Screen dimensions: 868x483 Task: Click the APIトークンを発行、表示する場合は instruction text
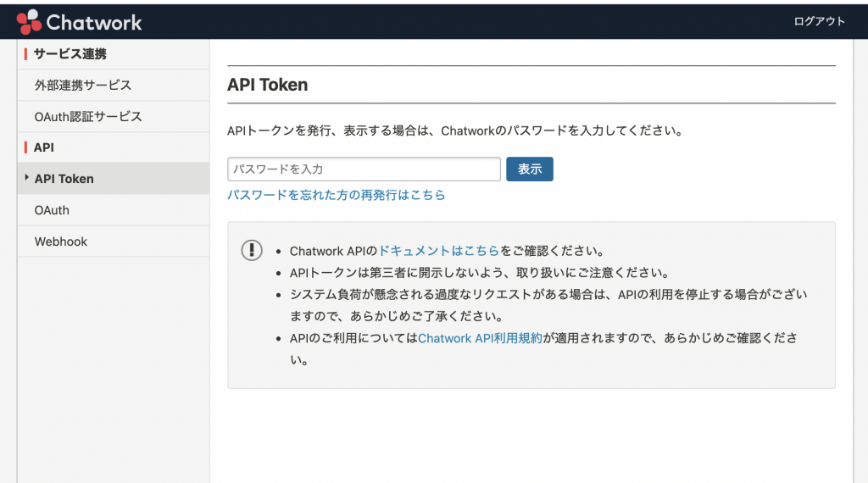(x=456, y=131)
